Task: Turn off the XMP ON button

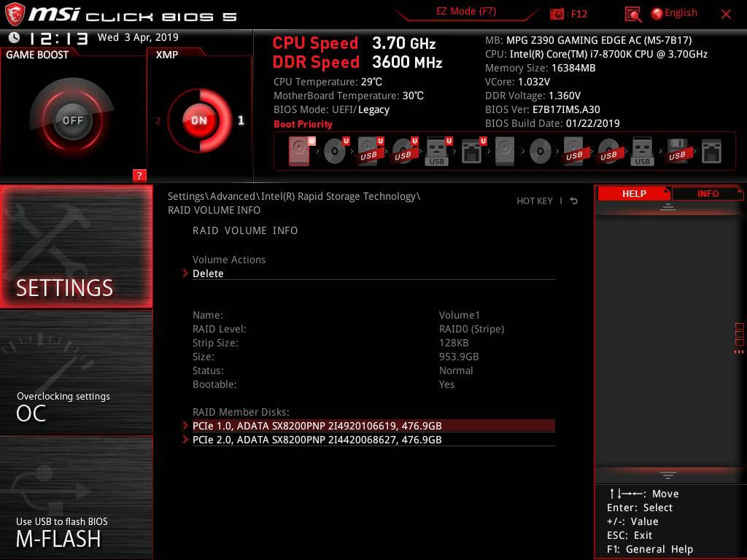Action: [x=199, y=120]
